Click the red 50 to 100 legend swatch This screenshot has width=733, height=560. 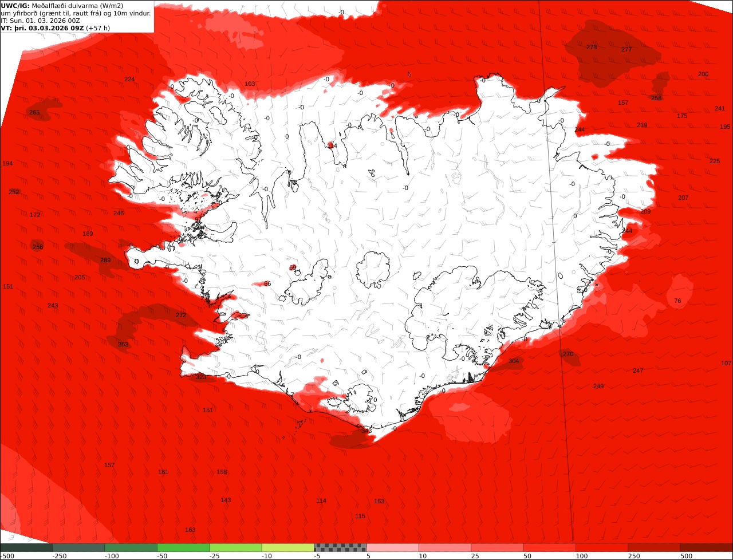[550, 547]
